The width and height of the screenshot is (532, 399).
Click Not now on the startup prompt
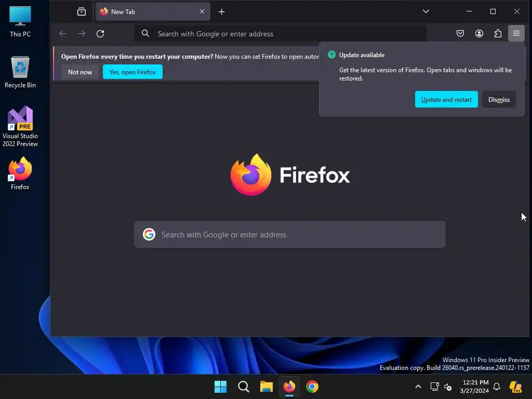click(79, 72)
